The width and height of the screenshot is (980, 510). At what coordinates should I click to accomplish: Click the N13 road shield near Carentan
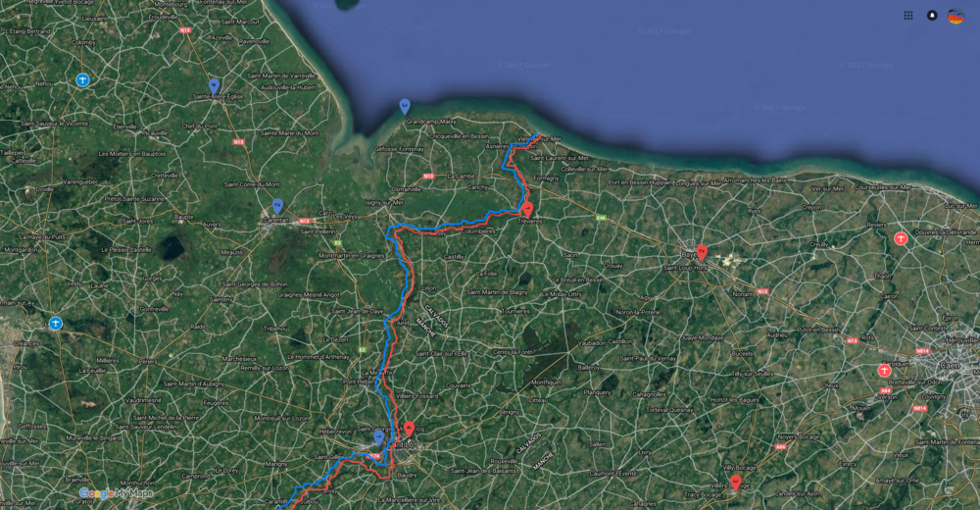(x=305, y=221)
